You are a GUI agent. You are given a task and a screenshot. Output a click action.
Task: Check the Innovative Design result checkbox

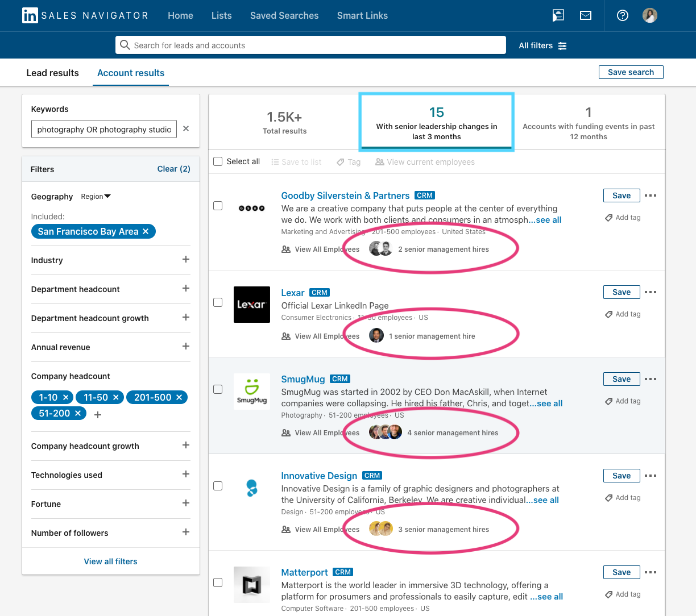point(218,486)
